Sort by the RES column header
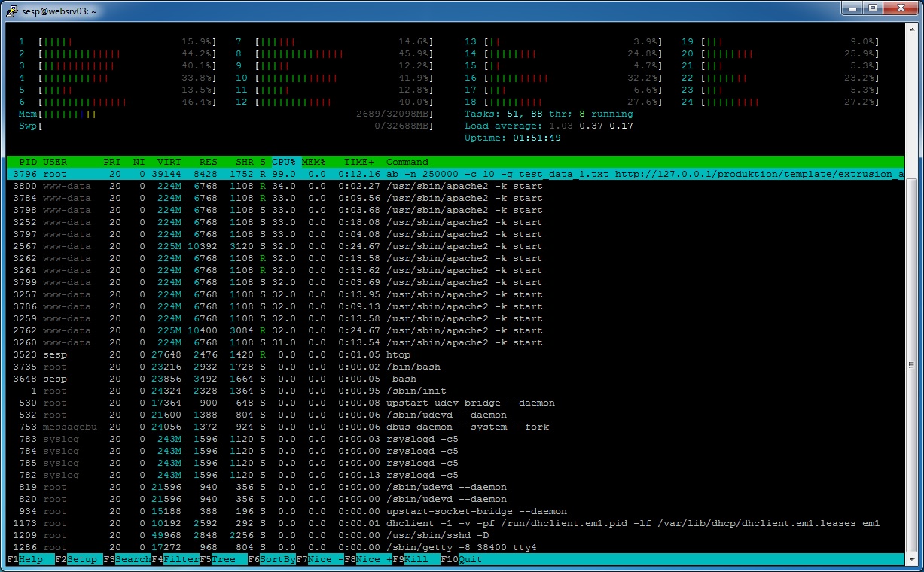 (209, 162)
